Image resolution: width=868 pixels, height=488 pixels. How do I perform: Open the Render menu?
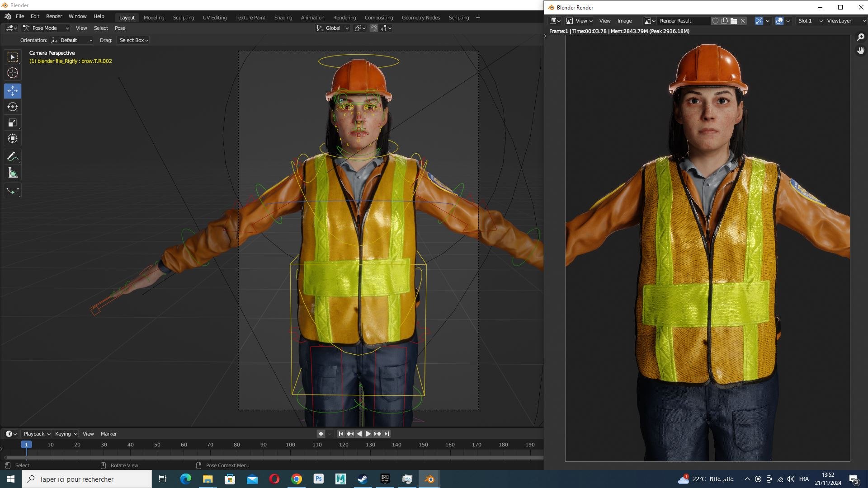pyautogui.click(x=54, y=16)
